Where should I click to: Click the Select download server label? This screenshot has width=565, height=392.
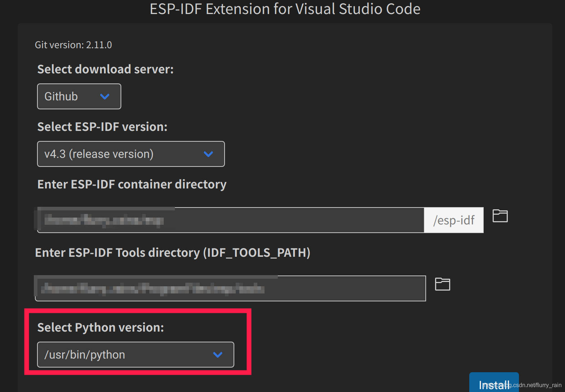click(x=105, y=69)
